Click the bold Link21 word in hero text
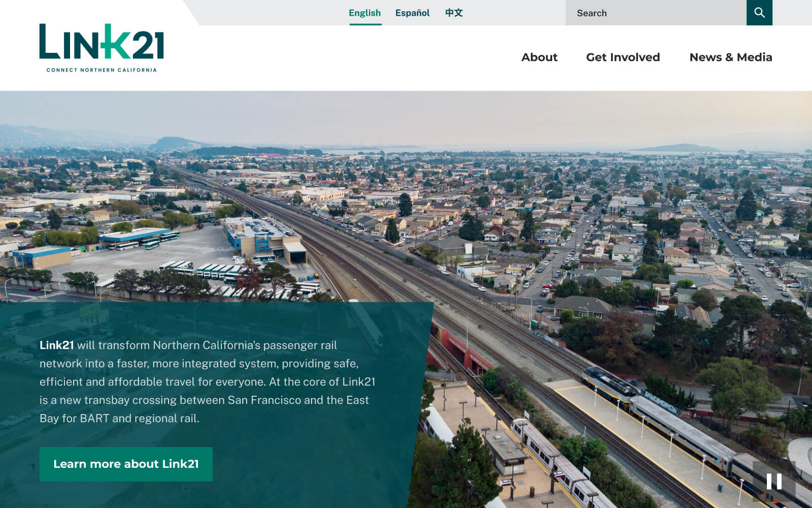This screenshot has width=812, height=508. [56, 345]
